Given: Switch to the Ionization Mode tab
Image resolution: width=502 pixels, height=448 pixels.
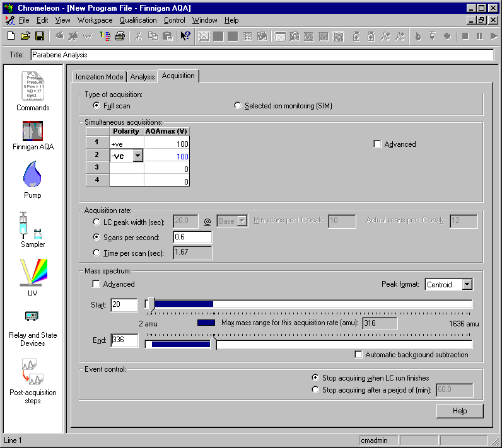Looking at the screenshot, I should 99,77.
